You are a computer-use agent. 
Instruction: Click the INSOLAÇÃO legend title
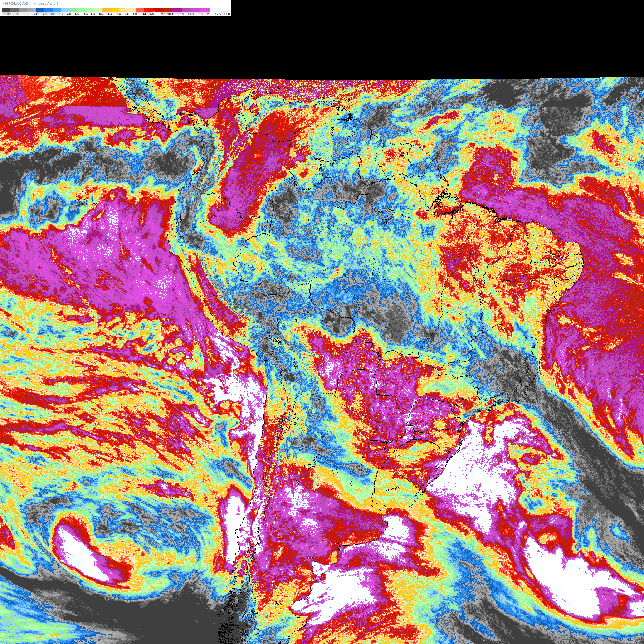(x=16, y=3)
